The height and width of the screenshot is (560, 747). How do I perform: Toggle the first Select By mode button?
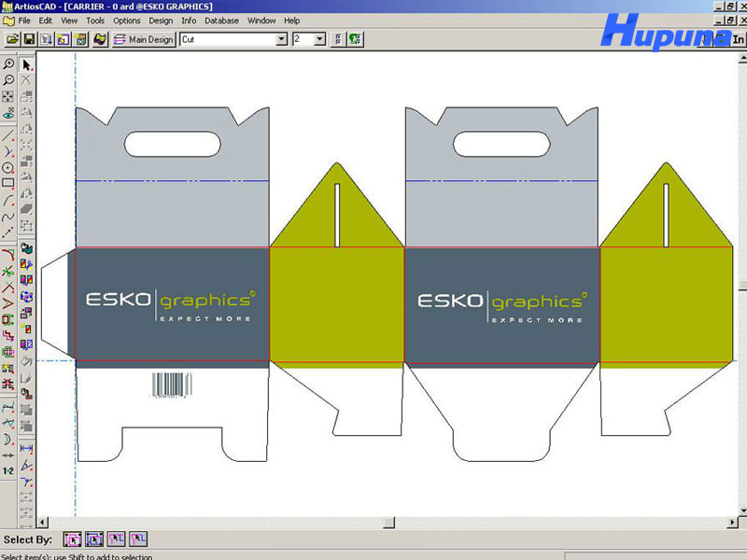click(75, 539)
